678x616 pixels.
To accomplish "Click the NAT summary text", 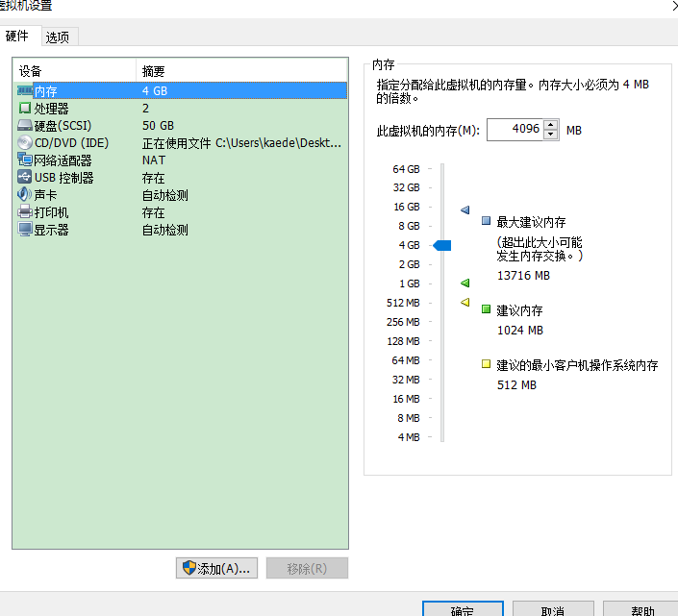I will click(x=154, y=160).
